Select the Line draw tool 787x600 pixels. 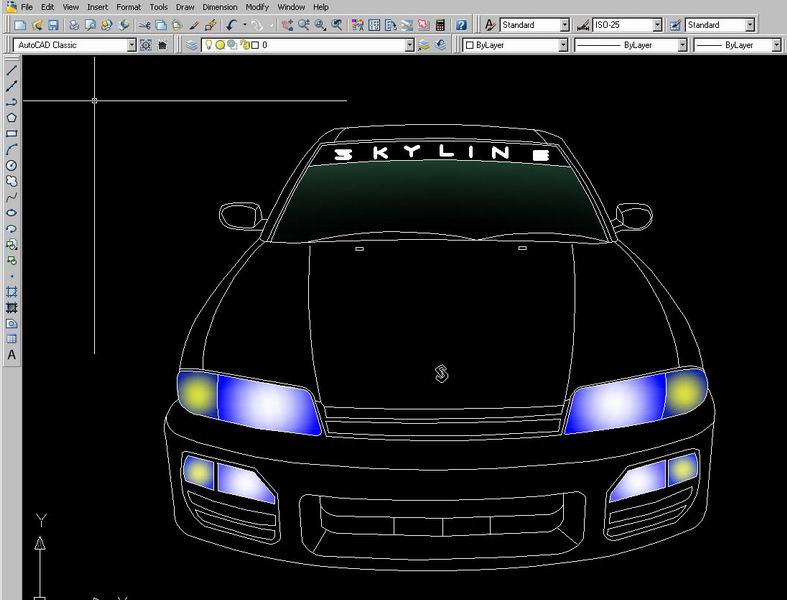click(x=12, y=70)
